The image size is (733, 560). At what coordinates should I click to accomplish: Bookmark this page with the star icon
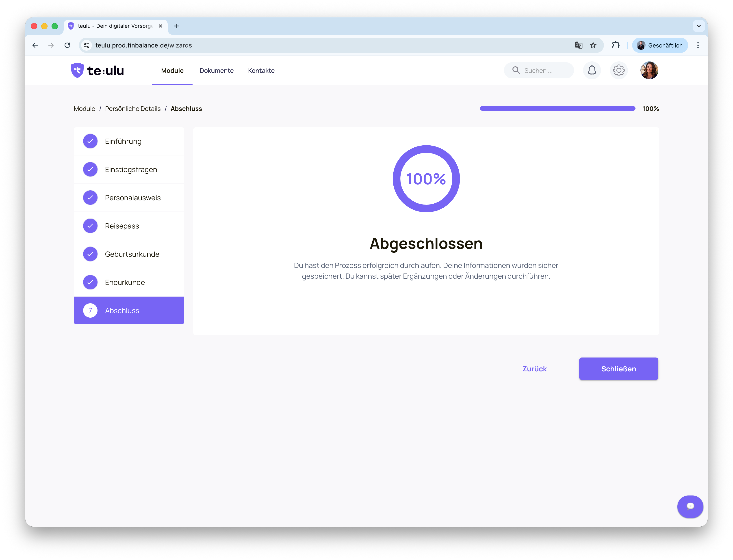pyautogui.click(x=593, y=45)
